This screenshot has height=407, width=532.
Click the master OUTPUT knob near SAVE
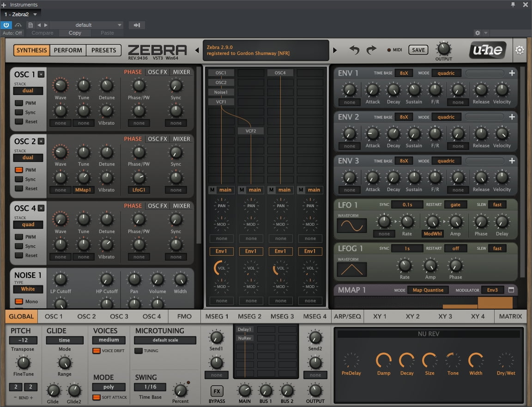click(x=443, y=49)
